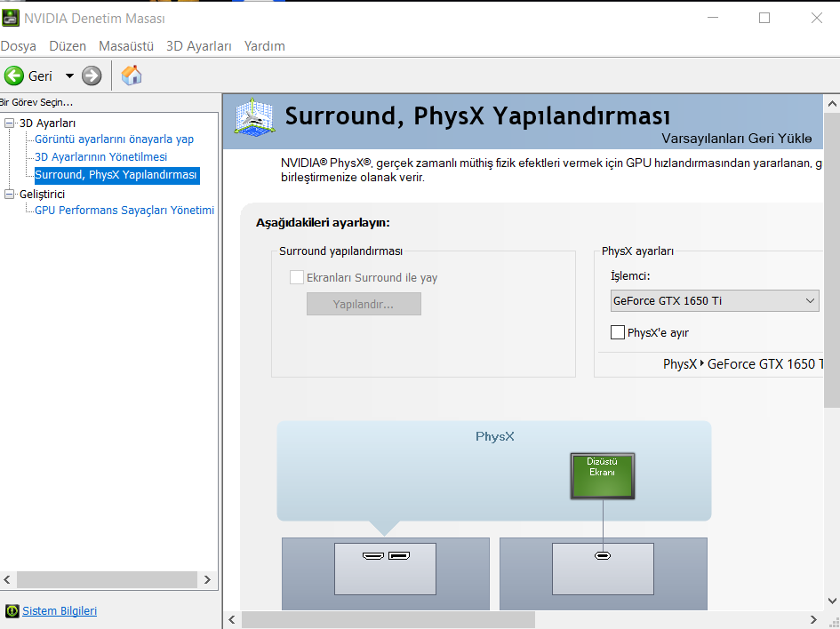Click the main panel vertical scrollbar down arrow
The image size is (840, 629).
click(x=832, y=601)
